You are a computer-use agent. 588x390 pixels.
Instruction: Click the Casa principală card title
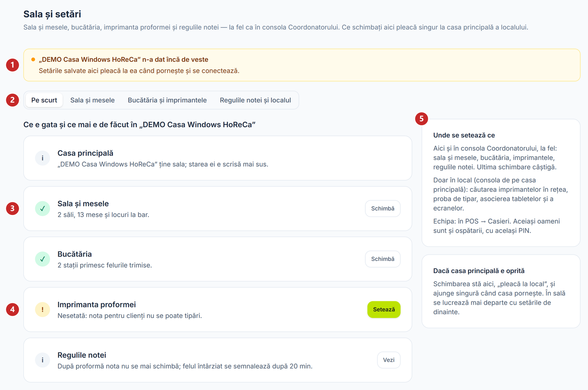(85, 153)
